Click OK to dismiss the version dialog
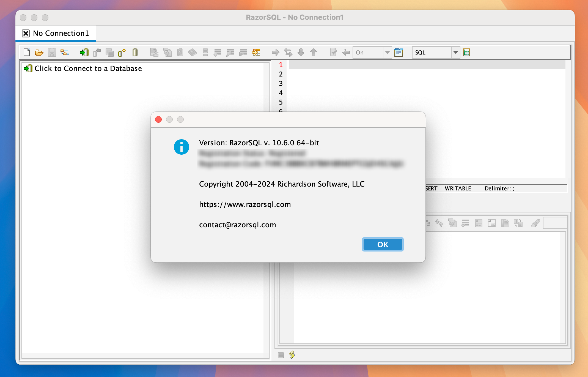Screen dimensions: 588x377 tap(382, 244)
